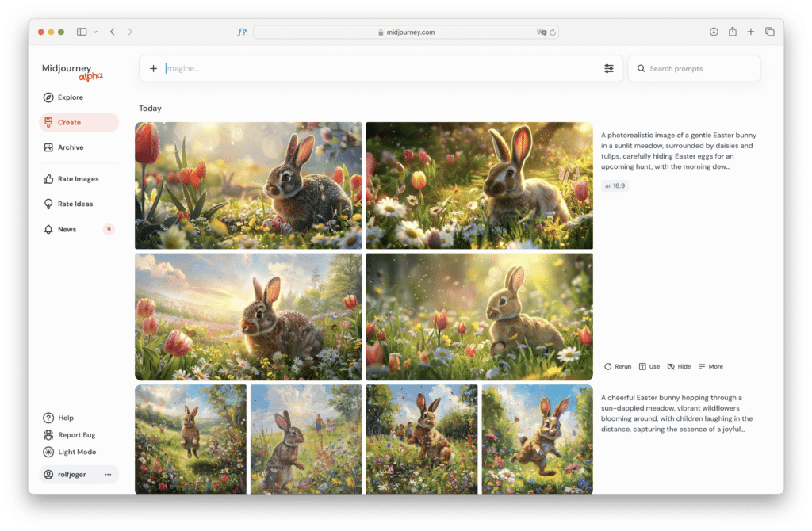Toggle the Safari sidebar panel
The height and width of the screenshot is (531, 812).
tap(82, 32)
